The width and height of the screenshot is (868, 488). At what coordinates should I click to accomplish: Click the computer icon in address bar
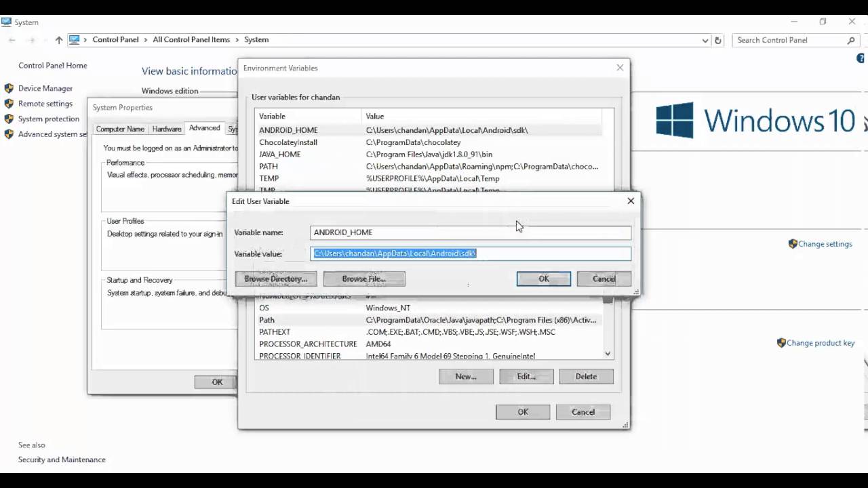[x=75, y=40]
